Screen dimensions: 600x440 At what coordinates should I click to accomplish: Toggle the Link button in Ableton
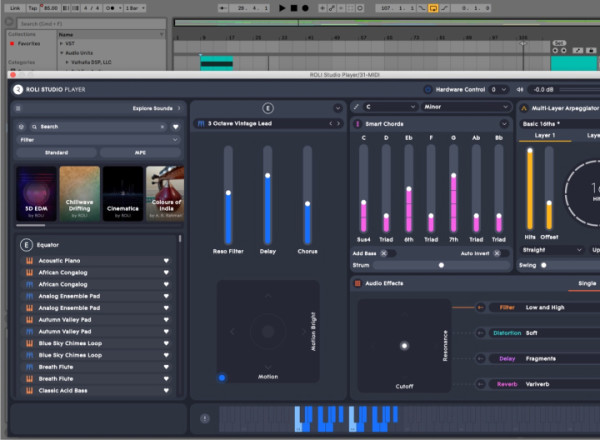click(x=15, y=8)
